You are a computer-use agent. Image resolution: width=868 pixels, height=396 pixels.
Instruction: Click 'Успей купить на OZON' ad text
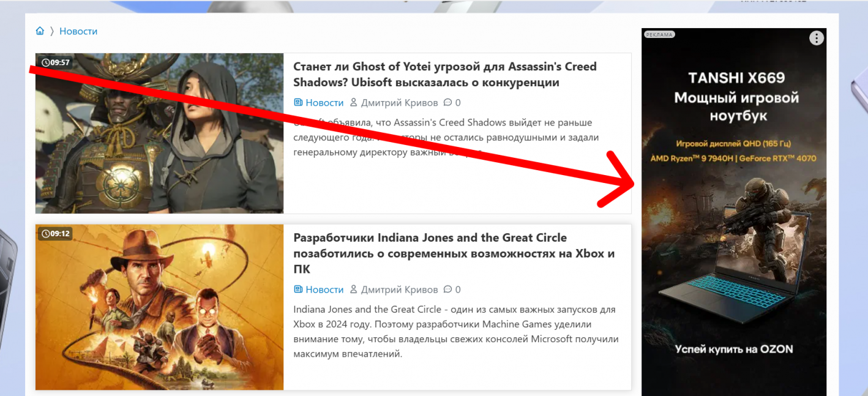(734, 349)
